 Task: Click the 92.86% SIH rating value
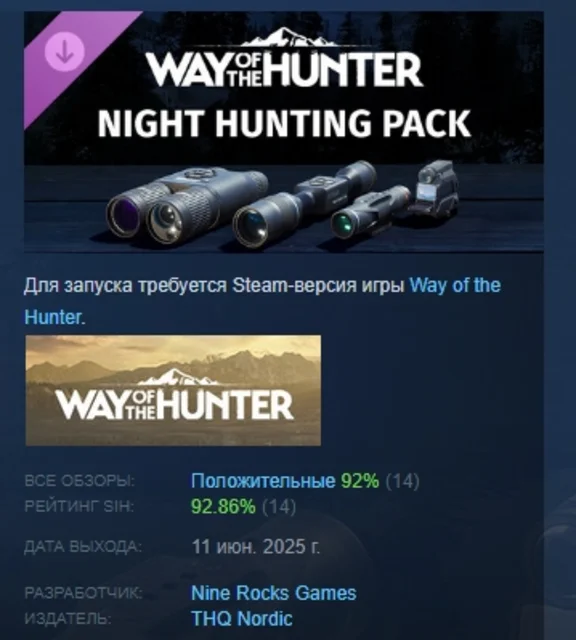click(x=223, y=507)
